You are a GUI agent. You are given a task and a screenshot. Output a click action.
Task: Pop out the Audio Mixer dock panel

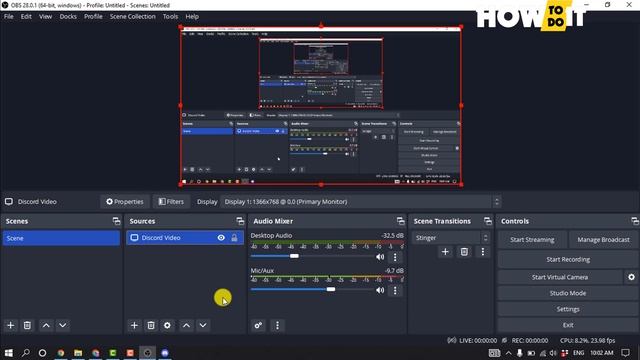400,221
